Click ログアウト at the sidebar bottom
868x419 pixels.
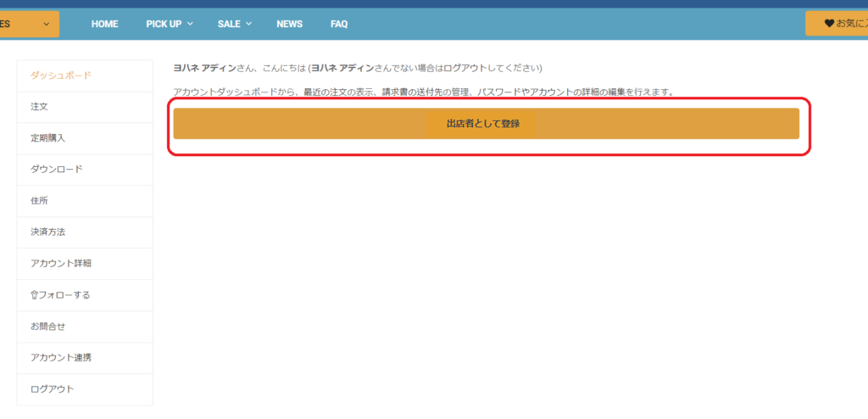52,389
